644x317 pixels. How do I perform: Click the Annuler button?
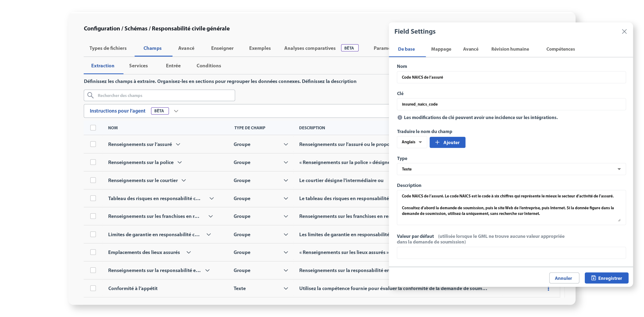(564, 278)
